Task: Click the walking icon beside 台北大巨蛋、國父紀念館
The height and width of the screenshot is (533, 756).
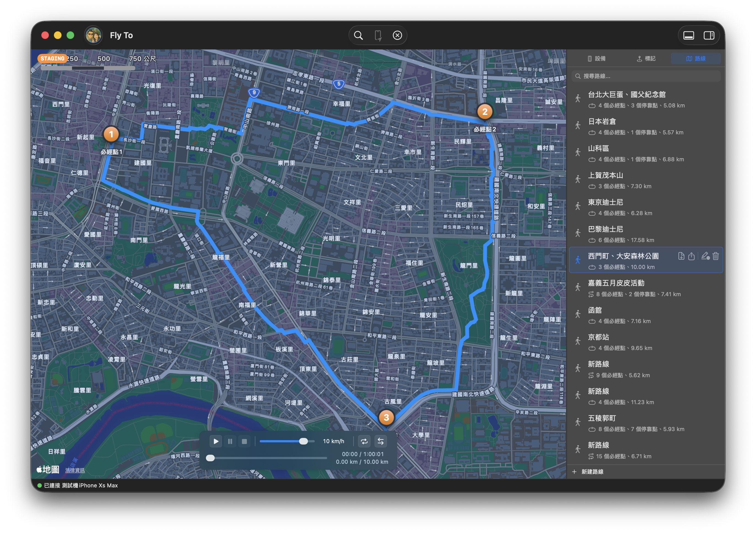Action: 578,98
